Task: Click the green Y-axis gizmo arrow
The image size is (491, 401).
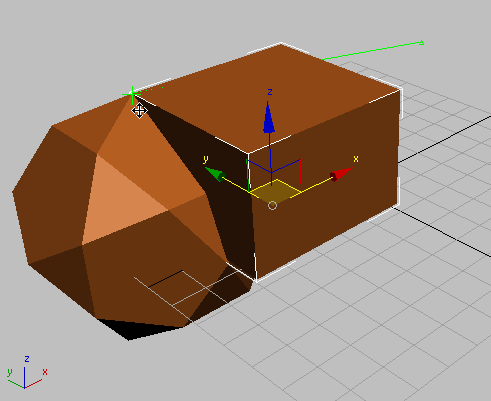Action: pyautogui.click(x=215, y=174)
